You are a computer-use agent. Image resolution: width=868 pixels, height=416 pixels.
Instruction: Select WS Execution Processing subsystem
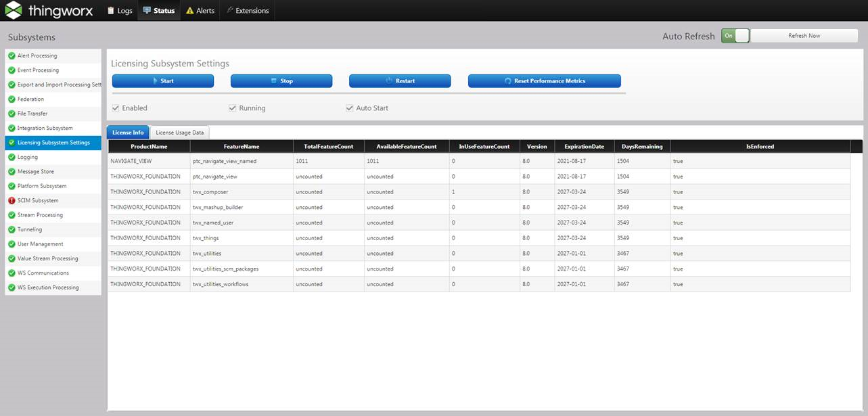(x=53, y=287)
